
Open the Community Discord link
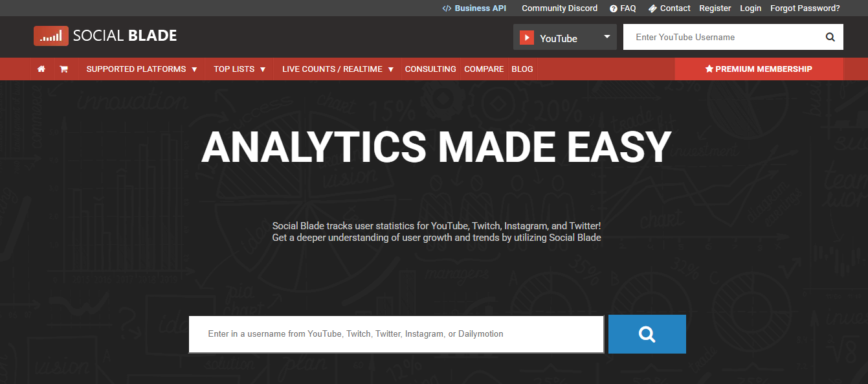click(560, 8)
